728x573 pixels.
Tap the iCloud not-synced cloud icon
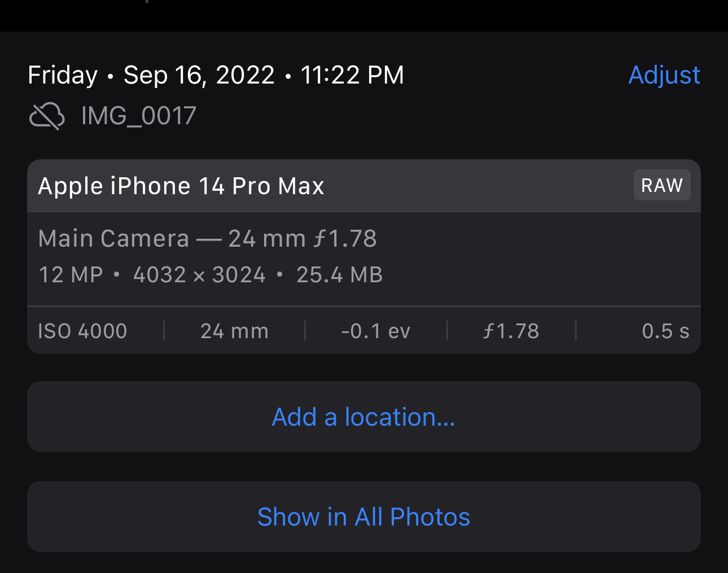click(x=47, y=116)
